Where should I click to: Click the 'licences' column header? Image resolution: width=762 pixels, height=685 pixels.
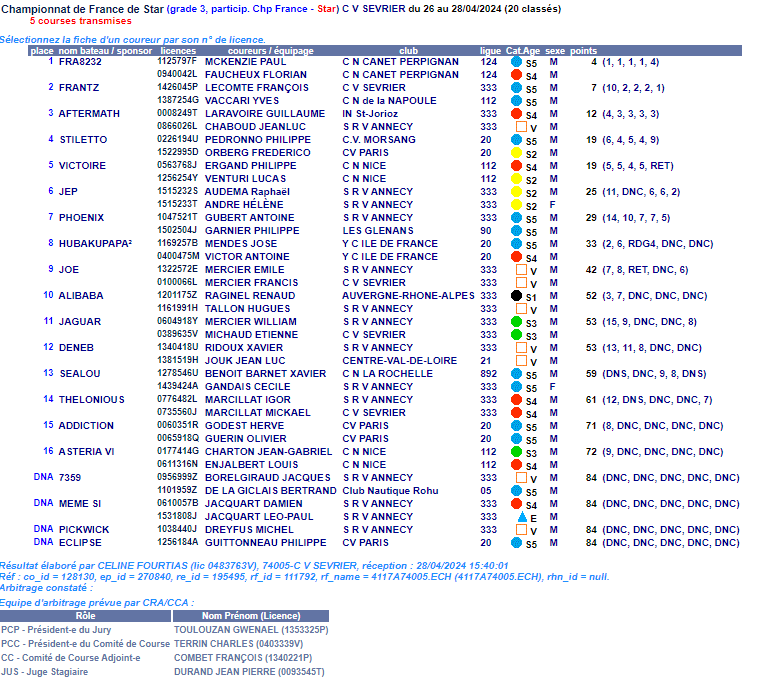[178, 50]
